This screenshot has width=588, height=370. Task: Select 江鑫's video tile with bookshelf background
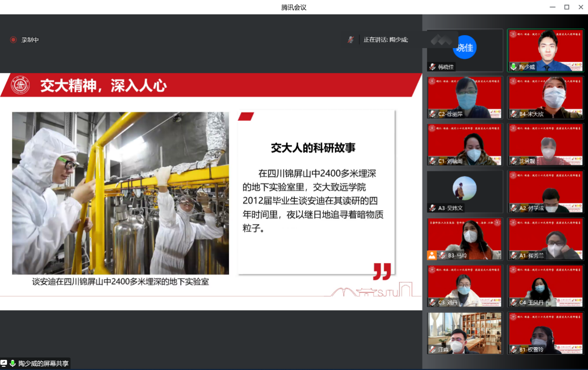coord(465,332)
